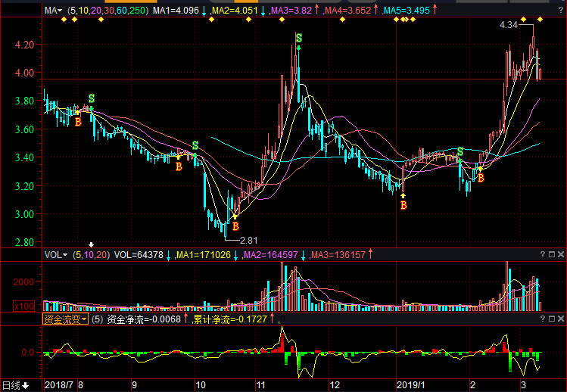Image resolution: width=567 pixels, height=392 pixels.
Task: Open the 资金流变 indicator dropdown
Action: [65, 319]
